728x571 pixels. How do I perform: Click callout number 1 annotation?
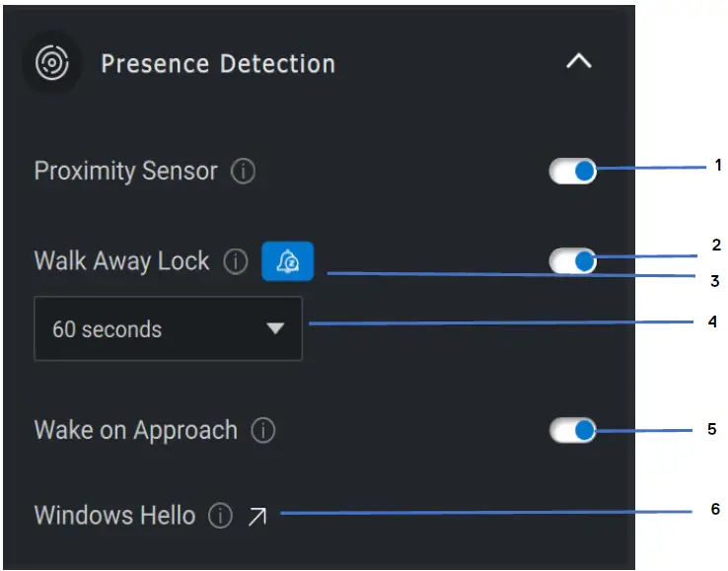pyautogui.click(x=718, y=165)
